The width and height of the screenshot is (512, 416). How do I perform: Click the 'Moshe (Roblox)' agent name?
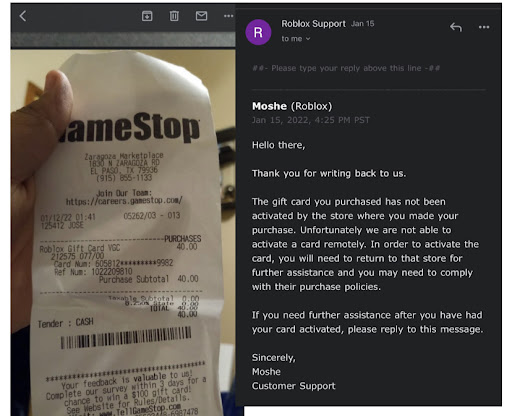tap(292, 106)
